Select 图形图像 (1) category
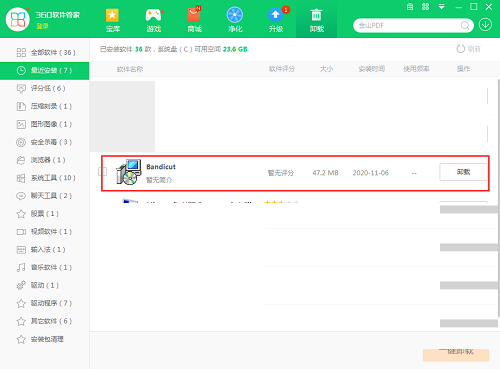This screenshot has height=369, width=500. pyautogui.click(x=45, y=124)
